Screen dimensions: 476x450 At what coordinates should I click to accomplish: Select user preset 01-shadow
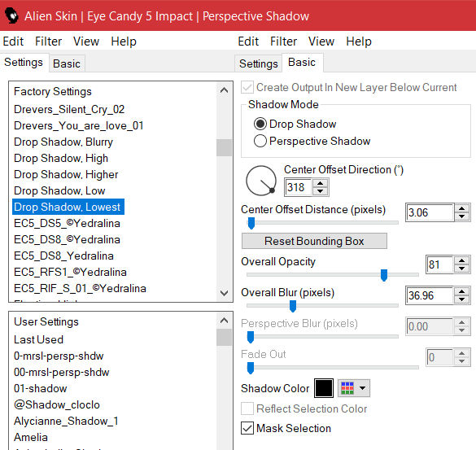click(41, 388)
